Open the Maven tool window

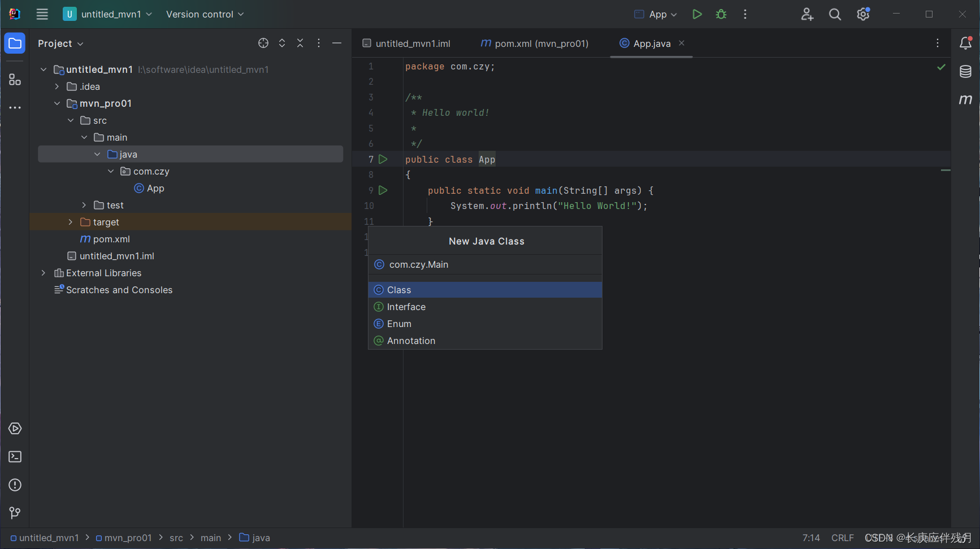[965, 99]
